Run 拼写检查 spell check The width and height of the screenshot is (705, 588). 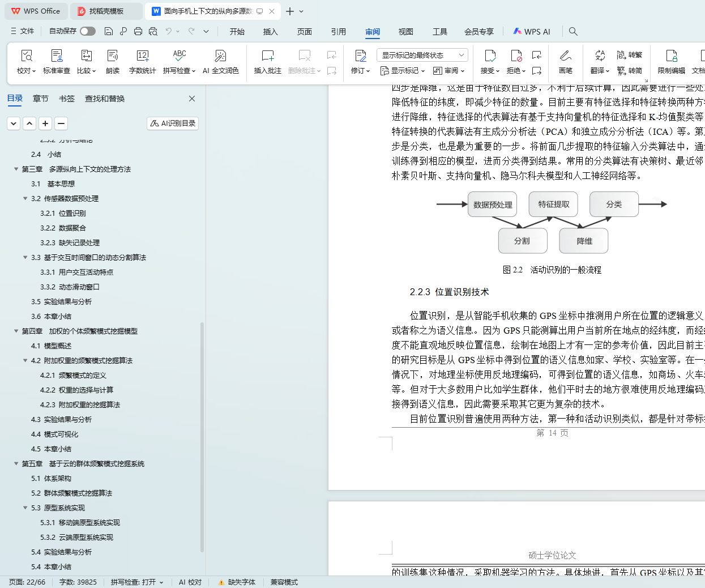click(179, 62)
